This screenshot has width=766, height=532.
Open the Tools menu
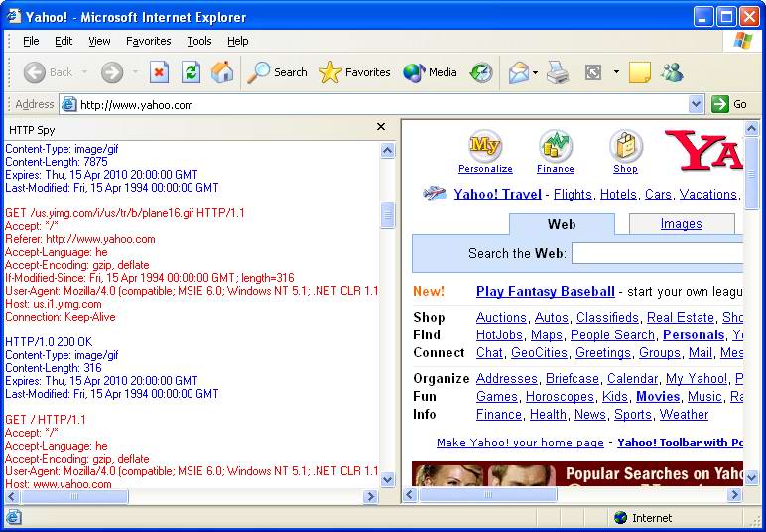point(199,41)
